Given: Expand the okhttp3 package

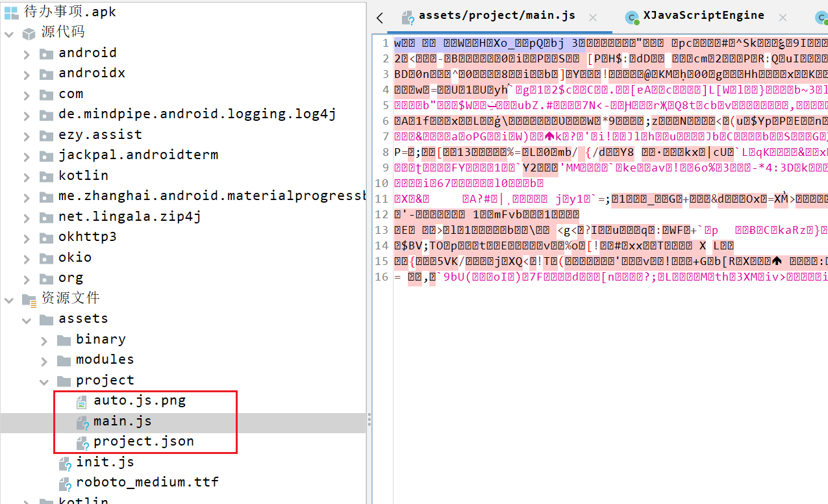Looking at the screenshot, I should coord(27,238).
